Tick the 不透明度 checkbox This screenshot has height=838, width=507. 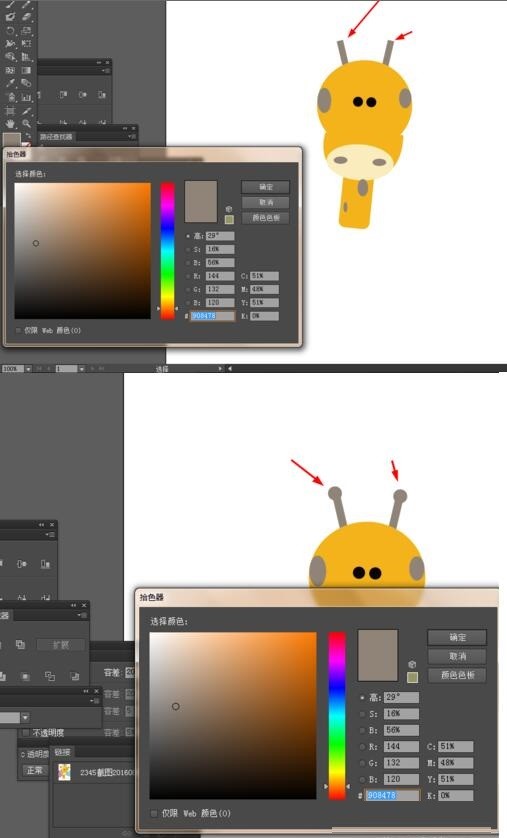(26, 732)
